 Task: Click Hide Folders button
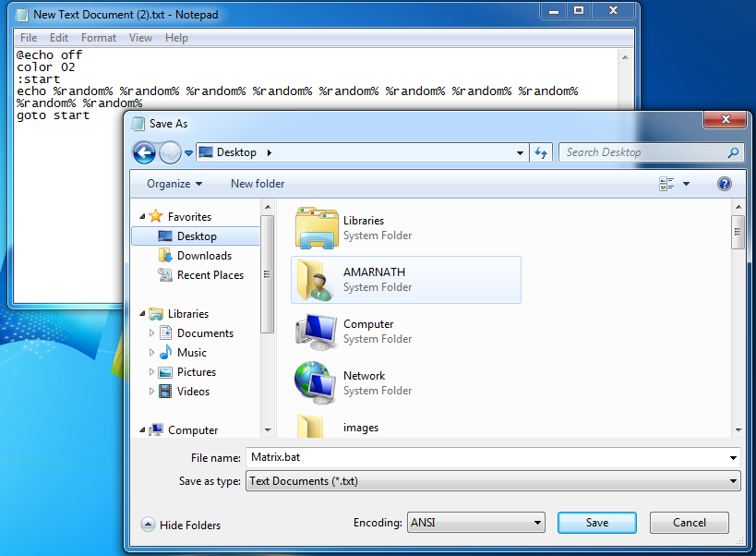[181, 525]
